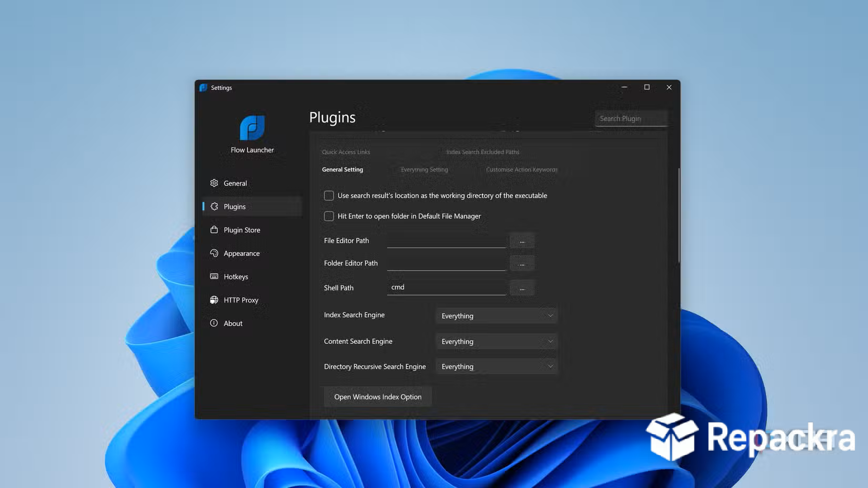868x488 pixels.
Task: Click the Appearance palette icon
Action: tap(214, 253)
